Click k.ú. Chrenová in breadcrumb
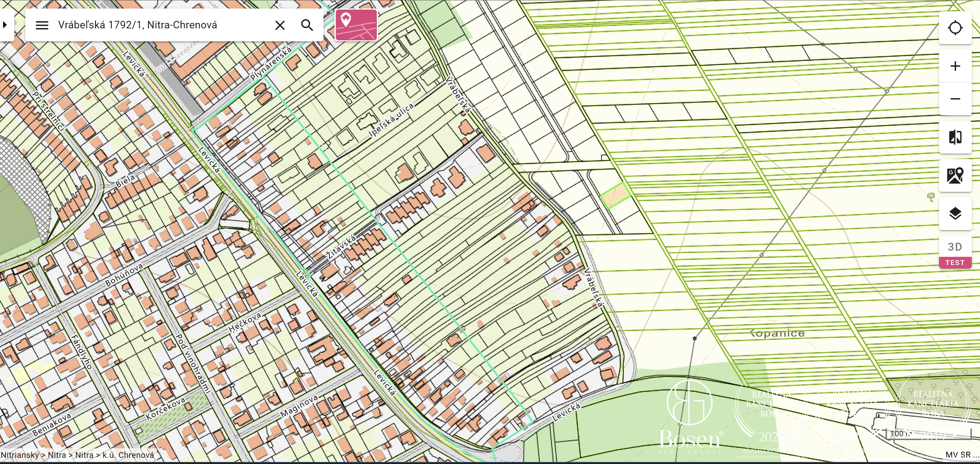 click(x=128, y=455)
